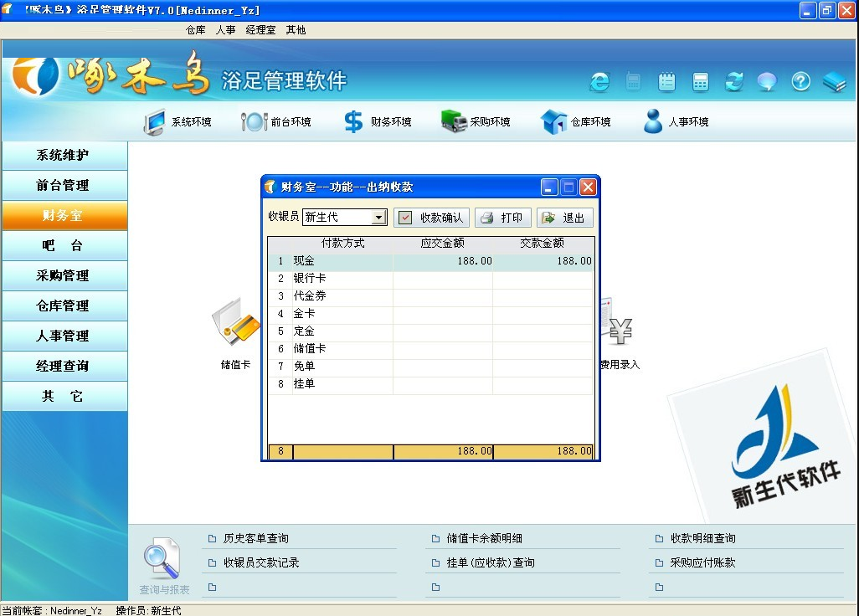Viewport: 859px width, 616px height.
Task: Click the 打印 print button
Action: [502, 218]
